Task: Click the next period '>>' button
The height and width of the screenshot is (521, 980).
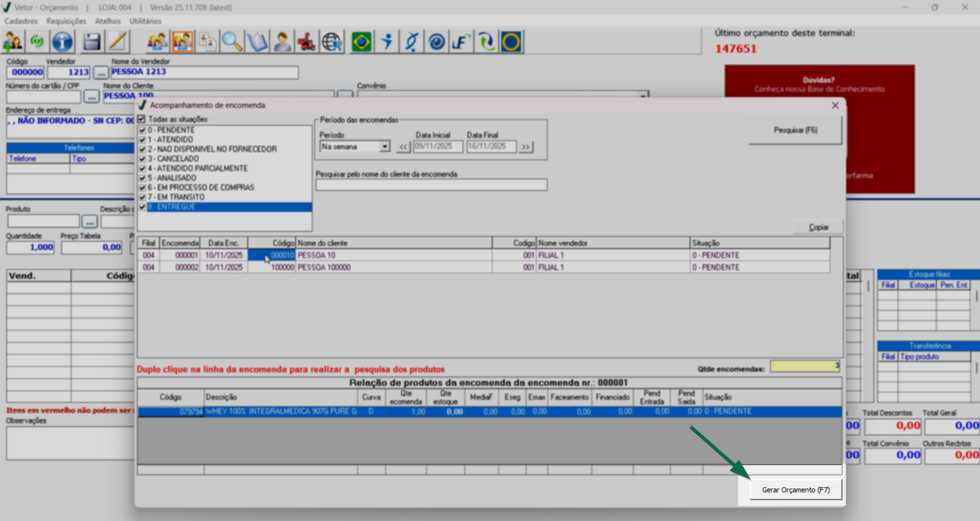Action: click(x=525, y=147)
